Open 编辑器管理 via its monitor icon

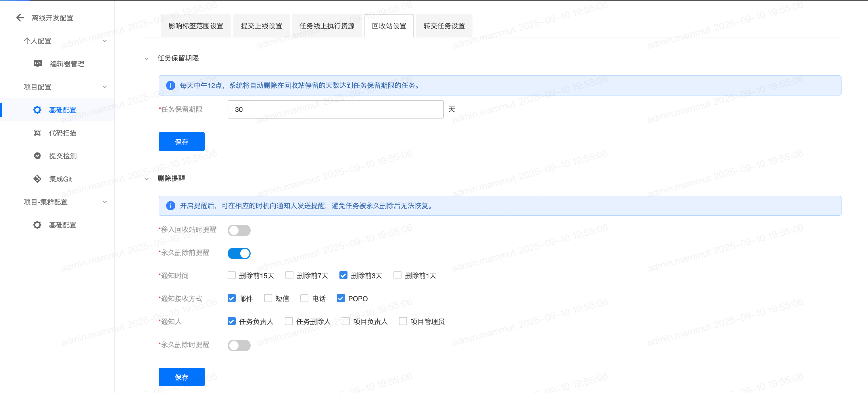tap(38, 63)
